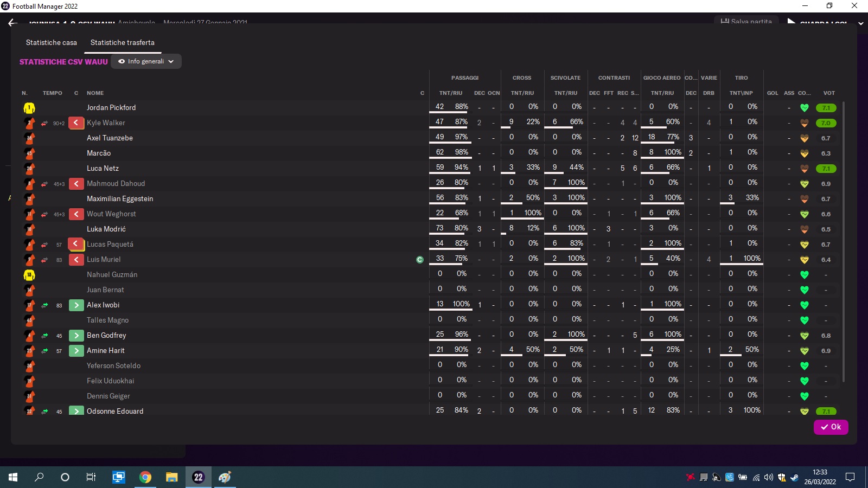Click the green condition heart on Jordan Pickford's row
The image size is (868, 488).
(805, 108)
